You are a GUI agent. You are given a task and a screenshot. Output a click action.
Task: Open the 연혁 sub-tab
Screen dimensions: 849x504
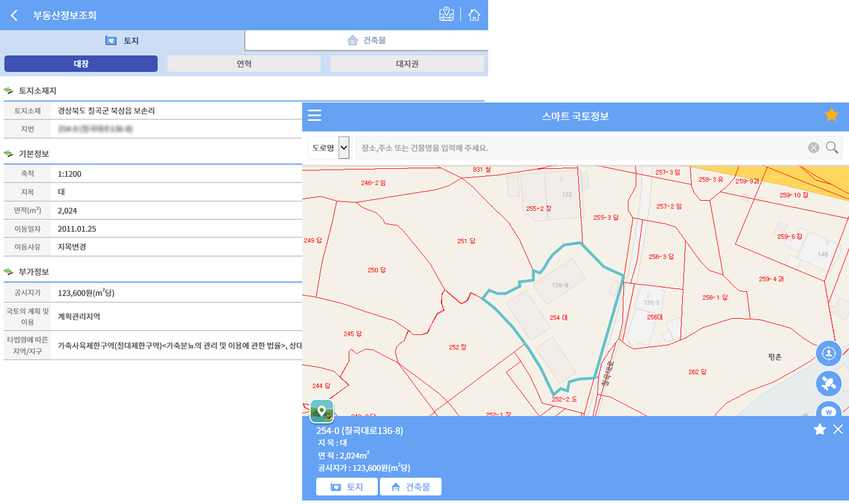tap(244, 64)
